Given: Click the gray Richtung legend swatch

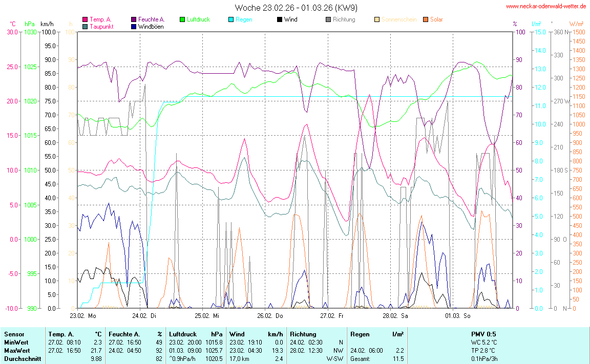Looking at the screenshot, I should click(328, 20).
